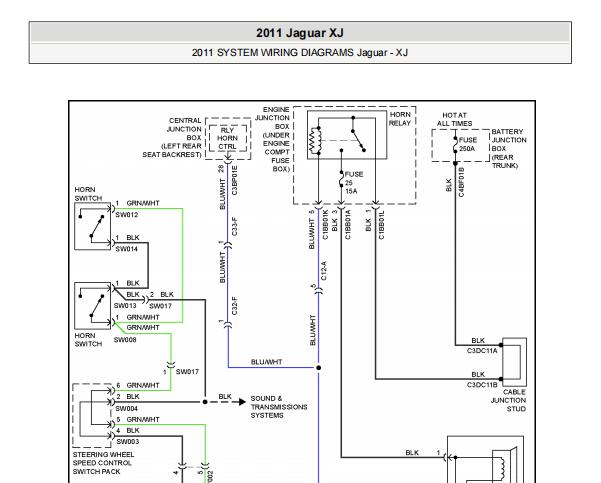Click the 'C3DC11A' connector label
The image size is (601, 483).
482,351
